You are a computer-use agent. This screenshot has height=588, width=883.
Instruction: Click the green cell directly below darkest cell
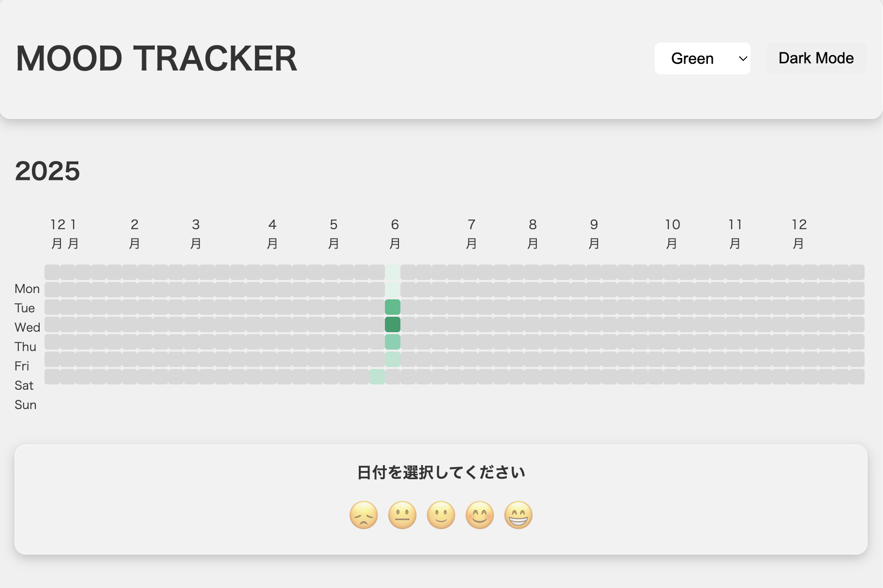[393, 342]
